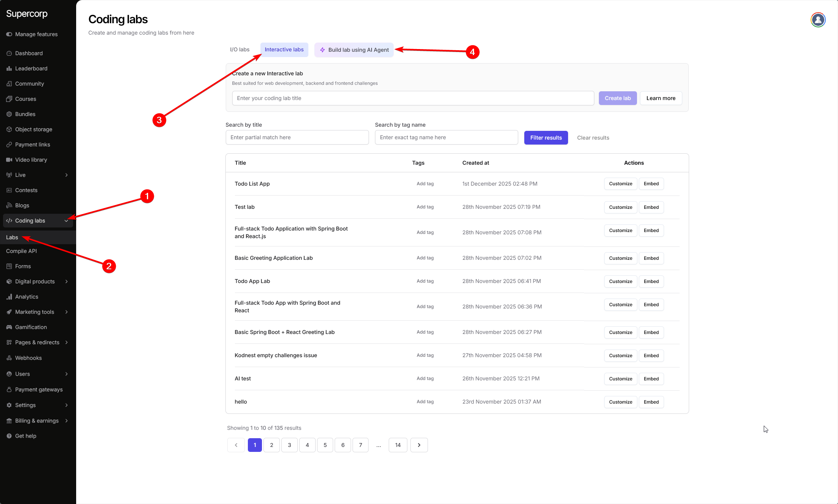Open the Manage features section
This screenshot has height=504, width=838.
pyautogui.click(x=36, y=34)
